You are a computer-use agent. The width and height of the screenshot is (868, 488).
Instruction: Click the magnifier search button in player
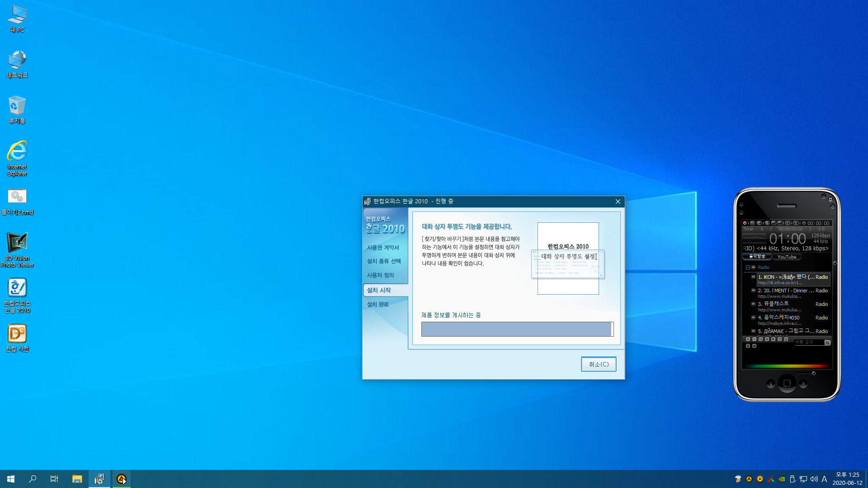pos(827,343)
